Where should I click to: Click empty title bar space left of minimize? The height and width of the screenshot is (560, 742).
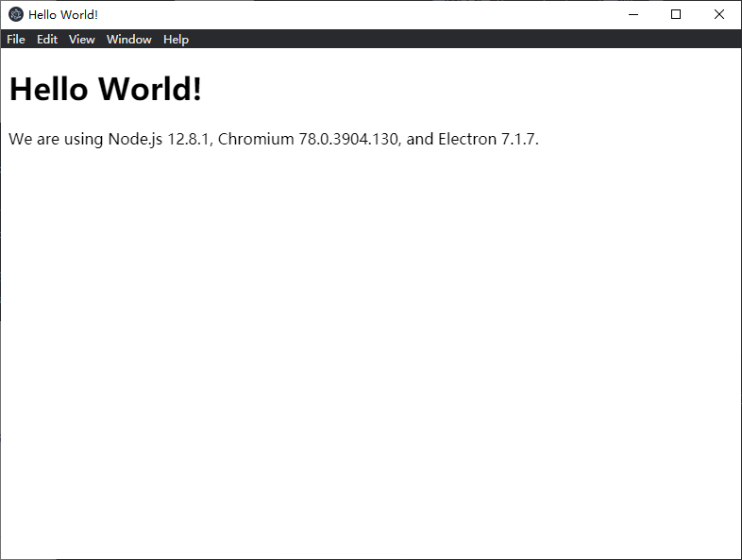pos(378,14)
